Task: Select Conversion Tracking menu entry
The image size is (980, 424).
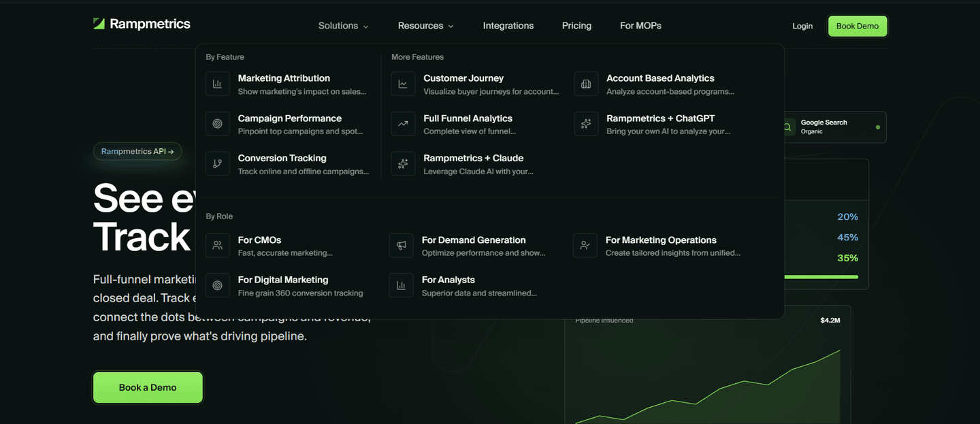Action: [289, 164]
